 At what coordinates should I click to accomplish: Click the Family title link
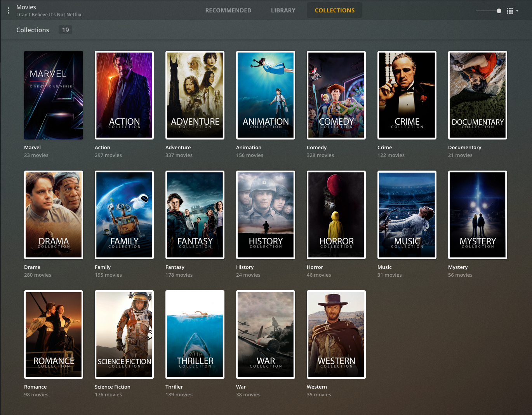coord(103,267)
